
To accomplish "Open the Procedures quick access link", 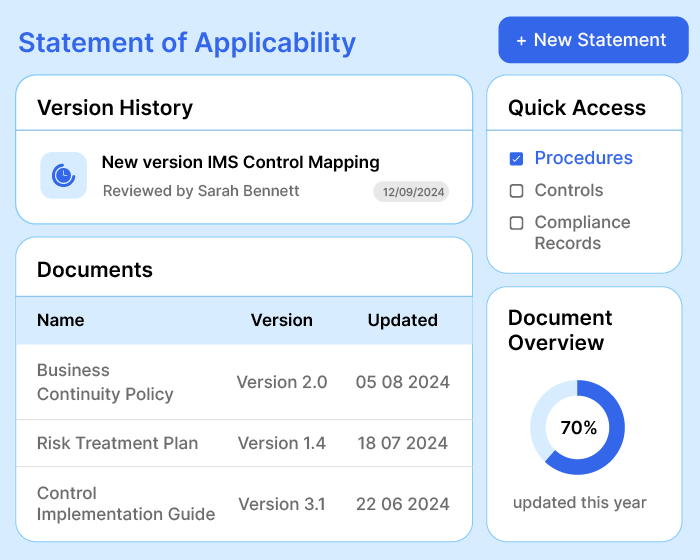I will pyautogui.click(x=583, y=158).
